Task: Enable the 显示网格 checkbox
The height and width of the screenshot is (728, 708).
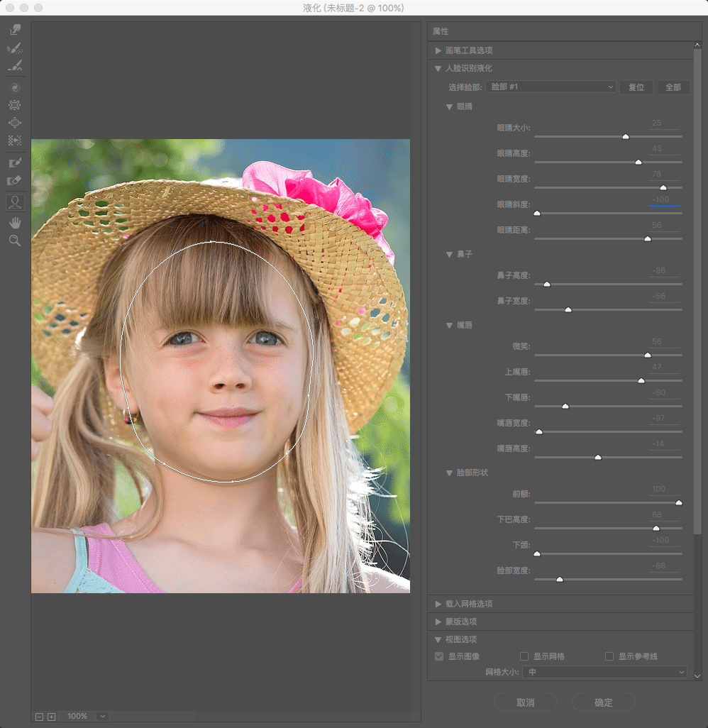Action: pos(524,656)
